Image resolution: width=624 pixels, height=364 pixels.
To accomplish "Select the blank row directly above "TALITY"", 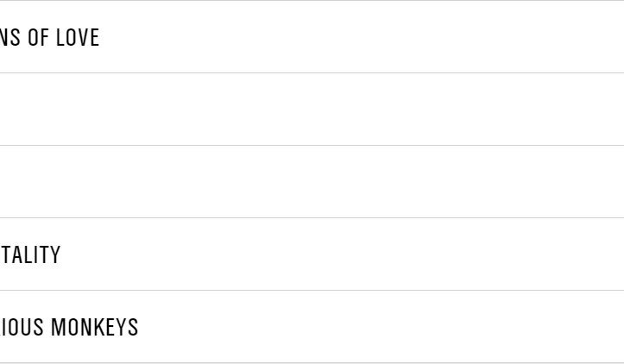I will pos(311,182).
